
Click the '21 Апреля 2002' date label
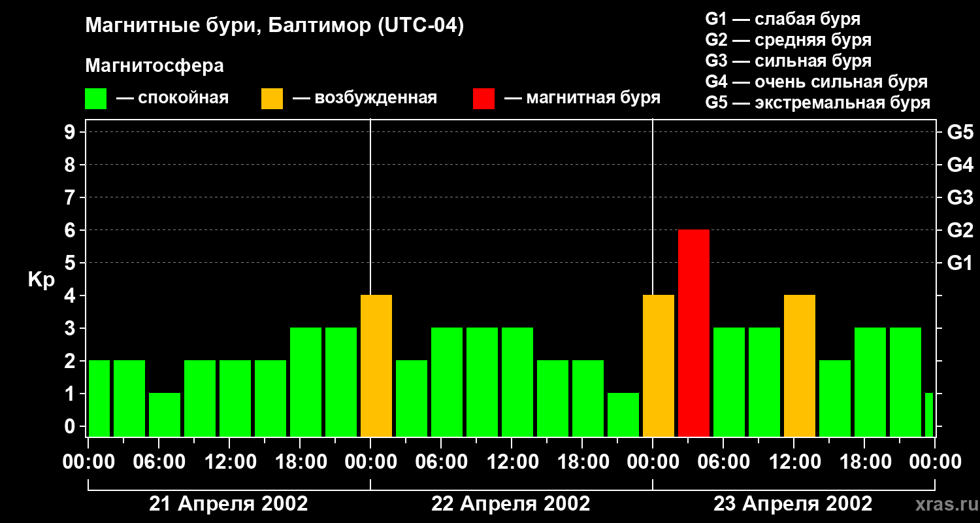click(229, 504)
